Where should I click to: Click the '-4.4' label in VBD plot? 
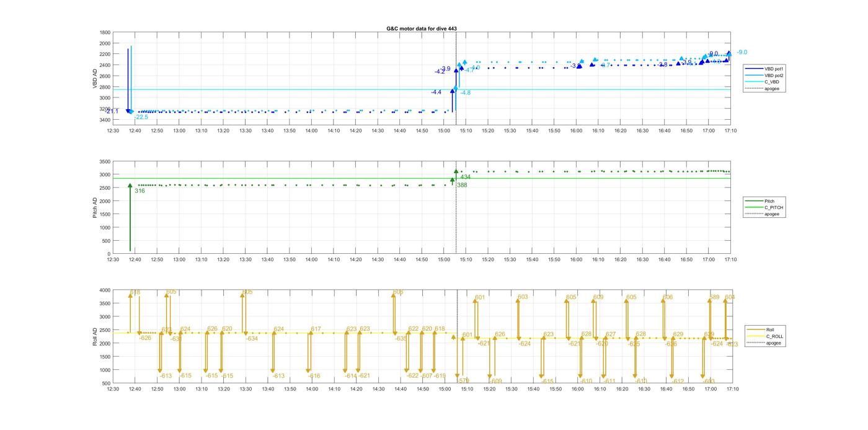(436, 92)
